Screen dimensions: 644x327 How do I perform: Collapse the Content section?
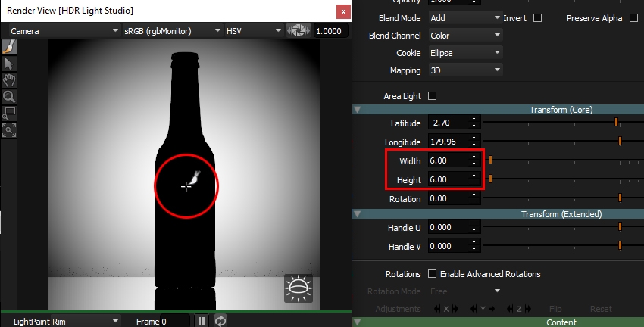(357, 322)
